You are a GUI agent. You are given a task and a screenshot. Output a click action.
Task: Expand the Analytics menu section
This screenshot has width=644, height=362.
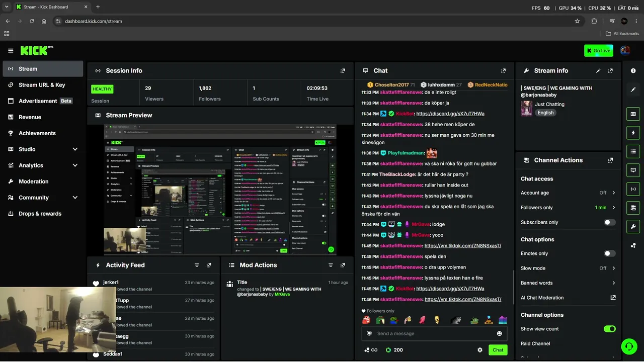pos(75,165)
